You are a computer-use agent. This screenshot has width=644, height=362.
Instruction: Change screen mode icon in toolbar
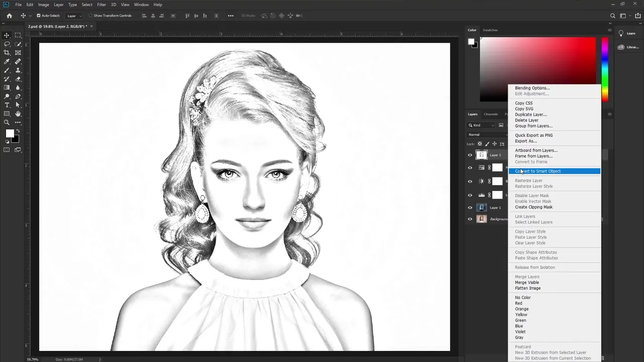tap(18, 150)
